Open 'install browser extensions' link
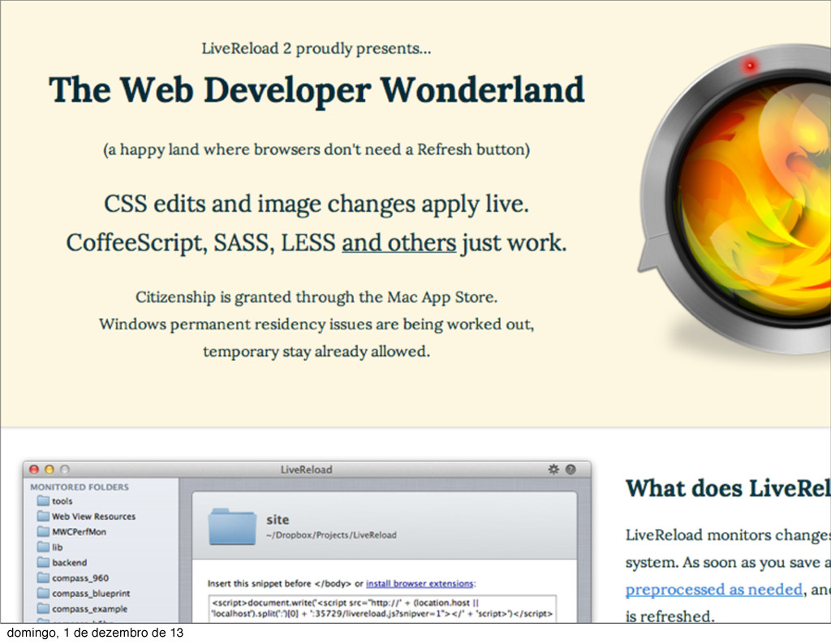 pos(420,583)
